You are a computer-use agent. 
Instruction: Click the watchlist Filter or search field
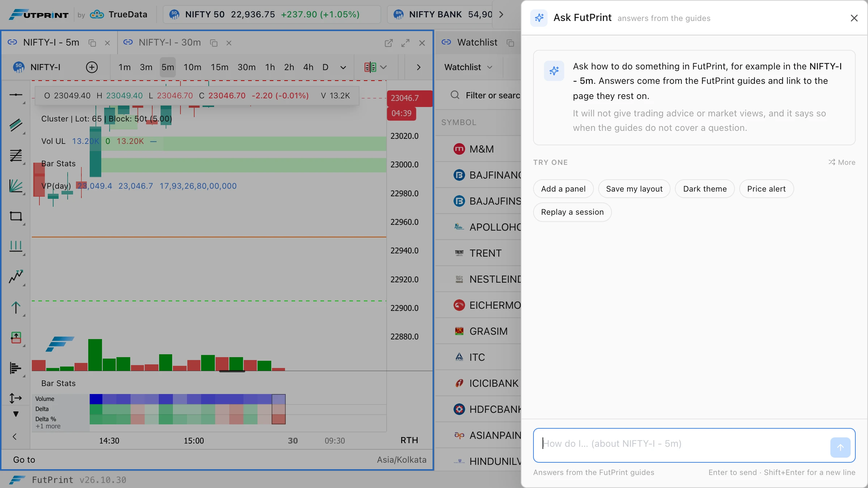[x=485, y=95]
